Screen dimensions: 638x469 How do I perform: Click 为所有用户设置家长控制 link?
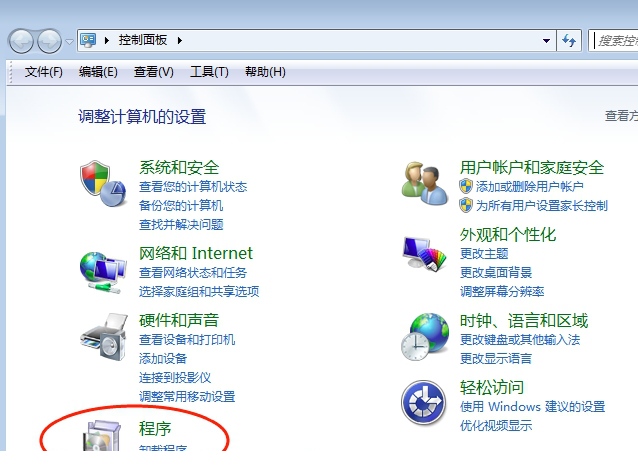coord(542,206)
